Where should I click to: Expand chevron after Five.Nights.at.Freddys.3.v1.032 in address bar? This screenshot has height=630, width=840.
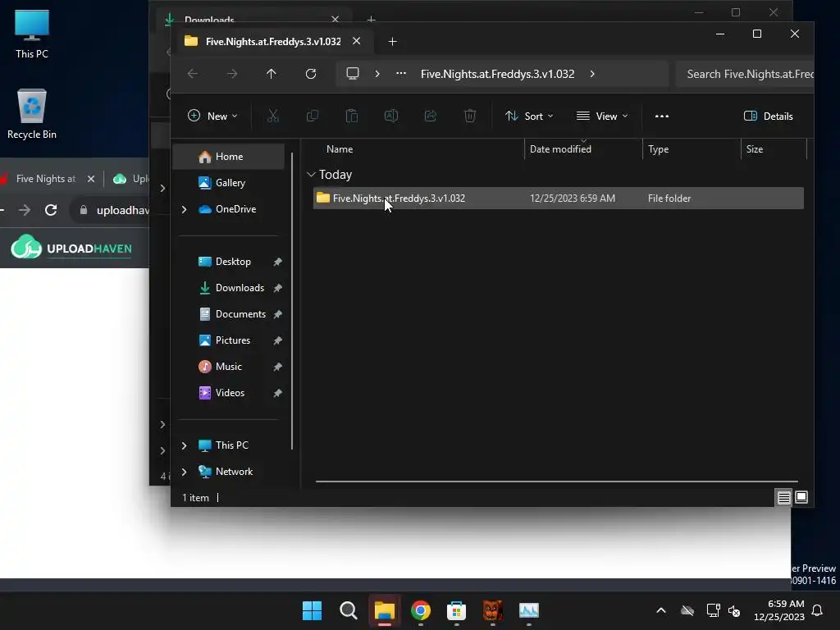point(592,74)
